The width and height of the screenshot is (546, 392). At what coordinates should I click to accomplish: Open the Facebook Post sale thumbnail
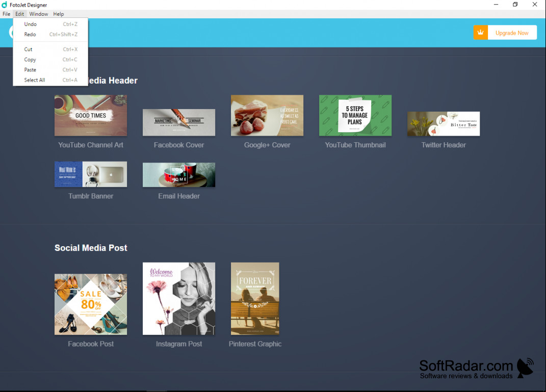[x=91, y=304]
